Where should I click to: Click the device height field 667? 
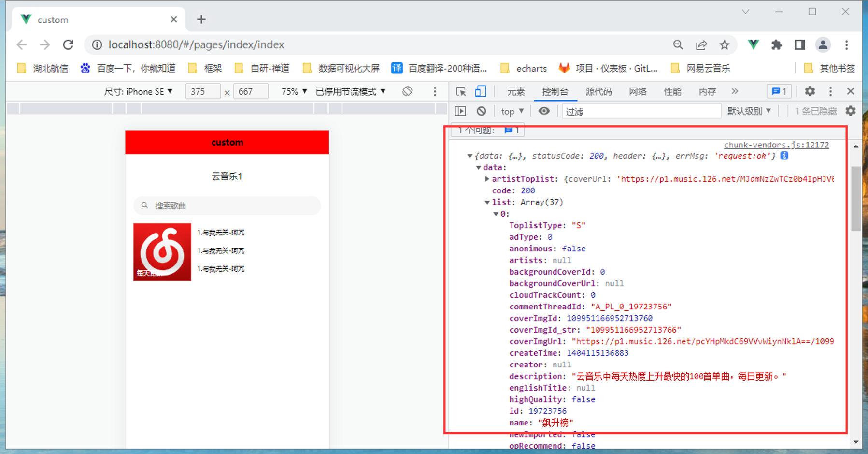point(251,91)
